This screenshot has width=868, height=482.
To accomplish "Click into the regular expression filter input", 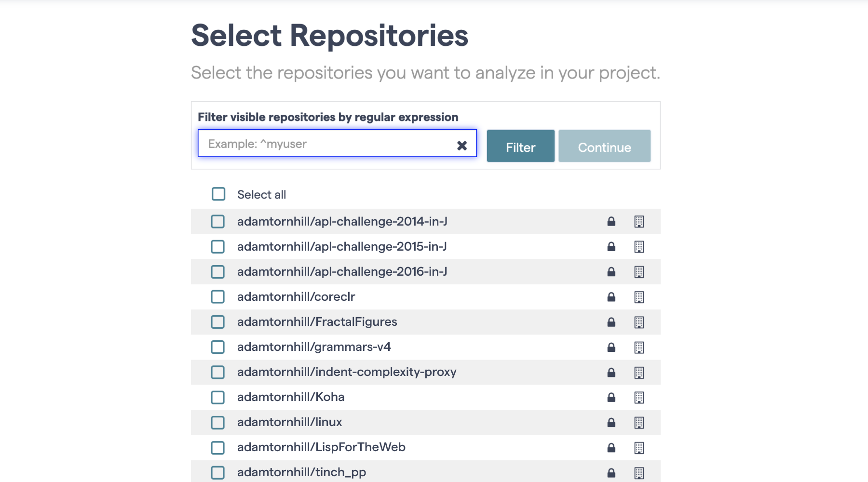I will (333, 144).
